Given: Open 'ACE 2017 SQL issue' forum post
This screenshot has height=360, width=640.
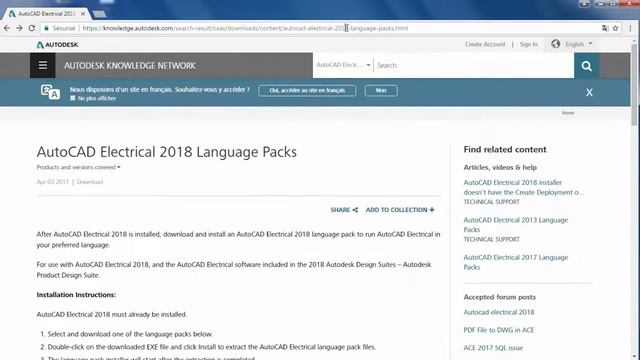Looking at the screenshot, I should coord(493,348).
